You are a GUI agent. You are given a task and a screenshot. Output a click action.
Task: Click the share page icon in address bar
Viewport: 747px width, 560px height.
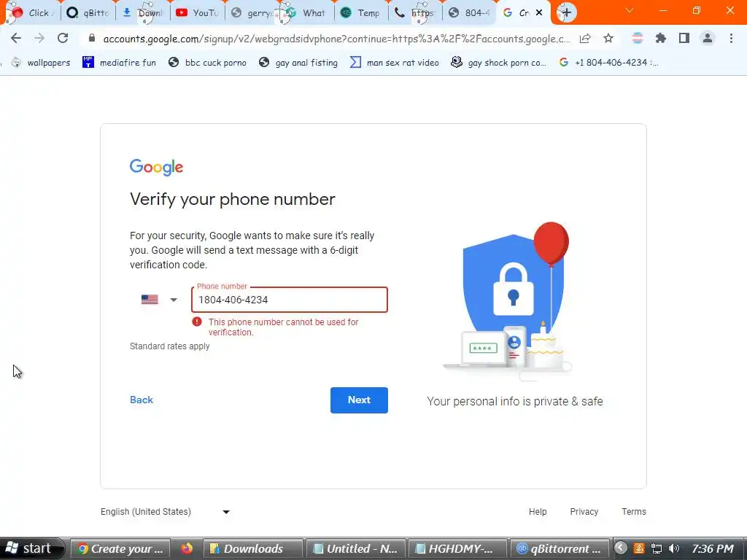[x=585, y=39]
